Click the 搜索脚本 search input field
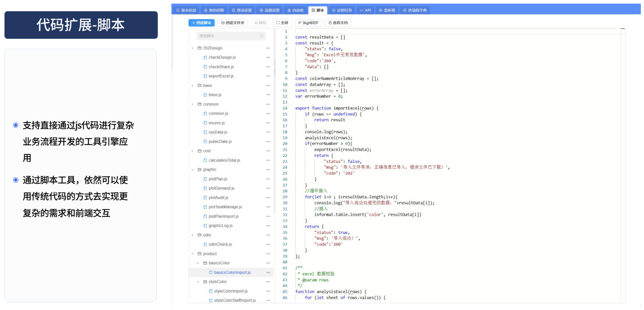Image resolution: width=644 pixels, height=310 pixels. coord(231,36)
